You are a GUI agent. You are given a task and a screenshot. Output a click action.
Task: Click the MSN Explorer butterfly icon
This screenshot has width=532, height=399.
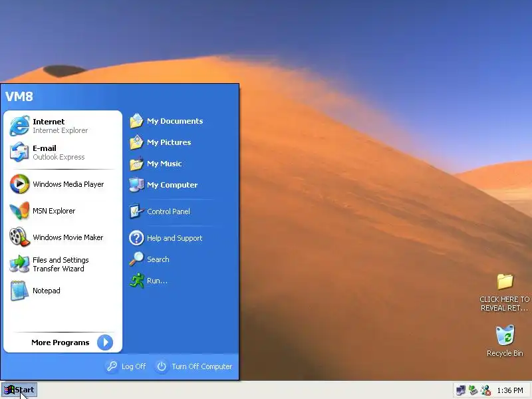pos(19,210)
